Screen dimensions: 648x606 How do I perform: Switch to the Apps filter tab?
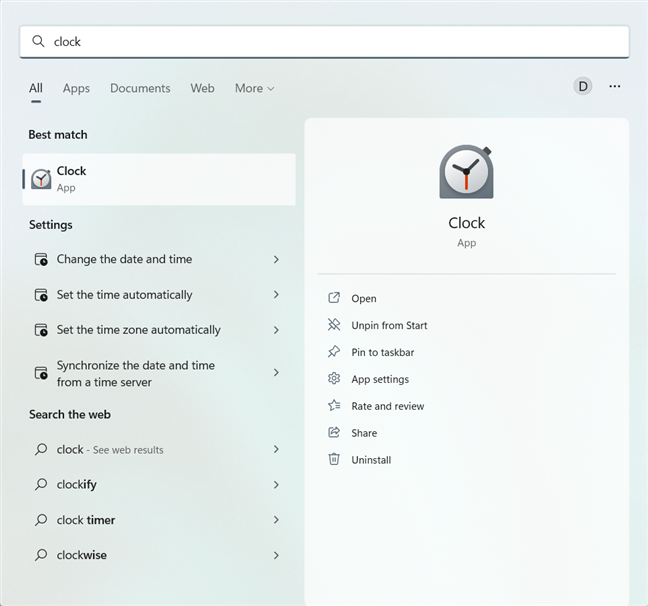click(x=76, y=88)
